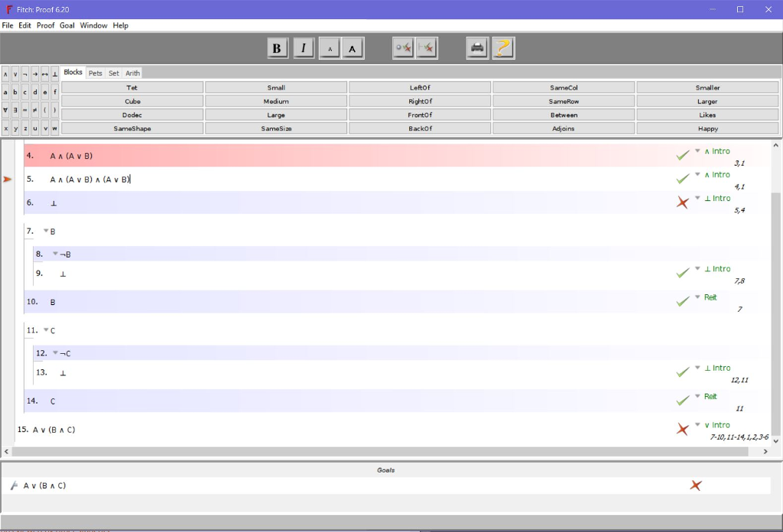Click the proof's horizontal scrollbar
783x532 pixels.
pyautogui.click(x=380, y=451)
